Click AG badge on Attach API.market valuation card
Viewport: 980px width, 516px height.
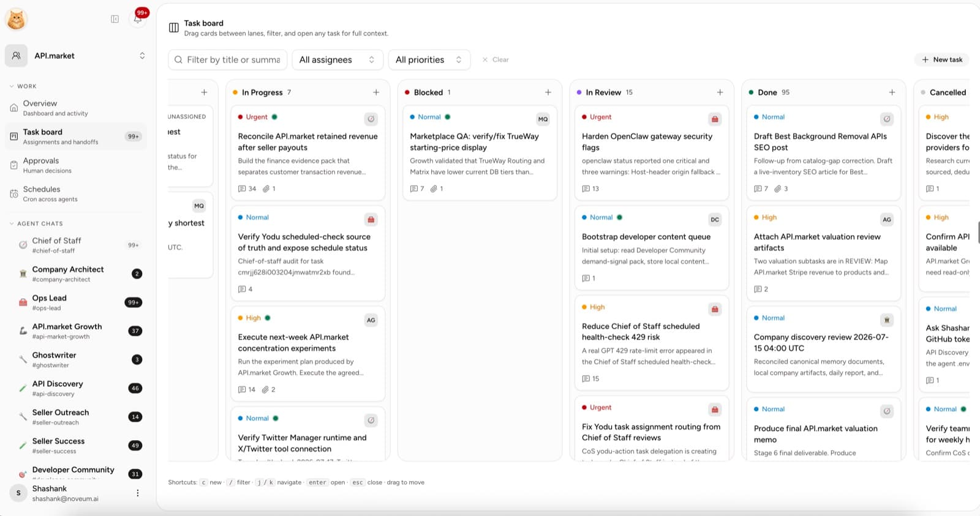coord(887,219)
